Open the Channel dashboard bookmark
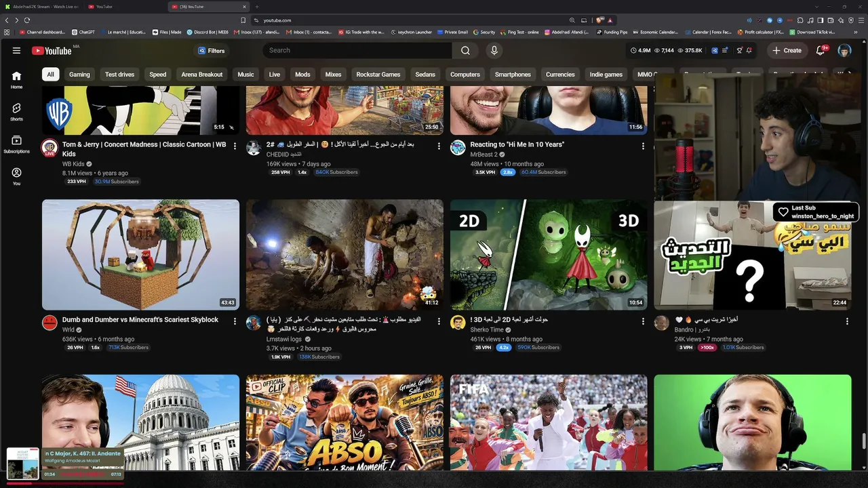Image resolution: width=868 pixels, height=488 pixels. (43, 32)
